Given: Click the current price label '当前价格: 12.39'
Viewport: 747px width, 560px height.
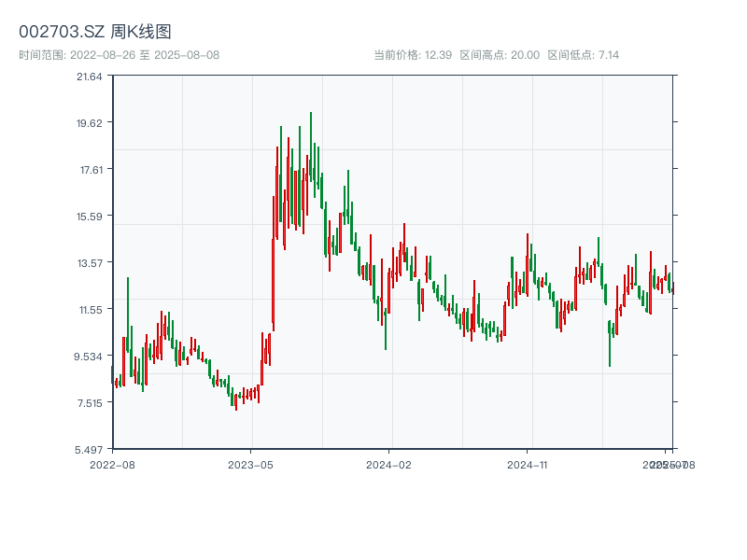Looking at the screenshot, I should point(413,55).
